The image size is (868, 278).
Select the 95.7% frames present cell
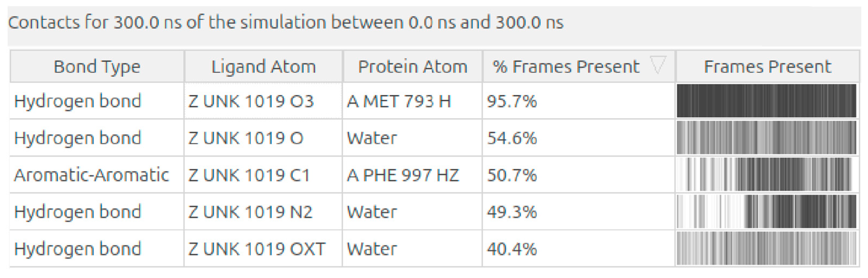pyautogui.click(x=512, y=101)
